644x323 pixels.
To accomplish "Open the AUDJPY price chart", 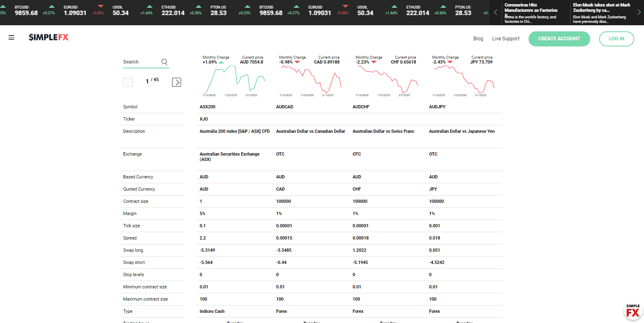I will [463, 80].
